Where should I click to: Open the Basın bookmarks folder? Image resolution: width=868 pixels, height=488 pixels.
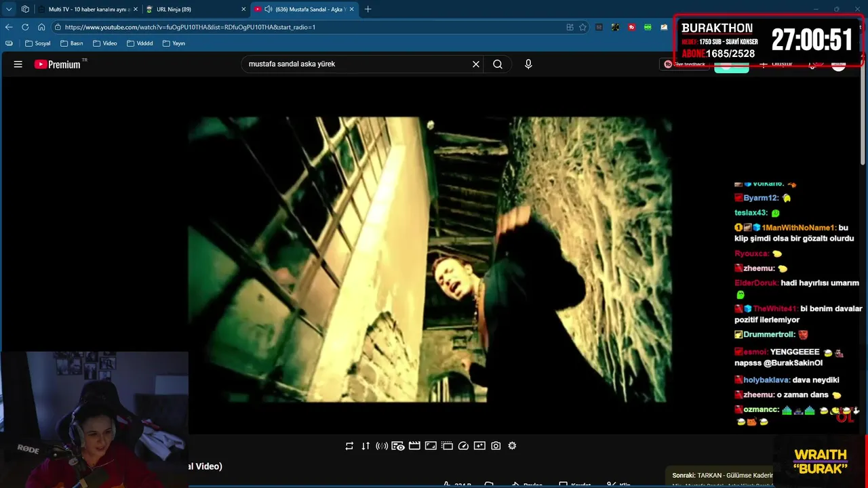tap(72, 43)
